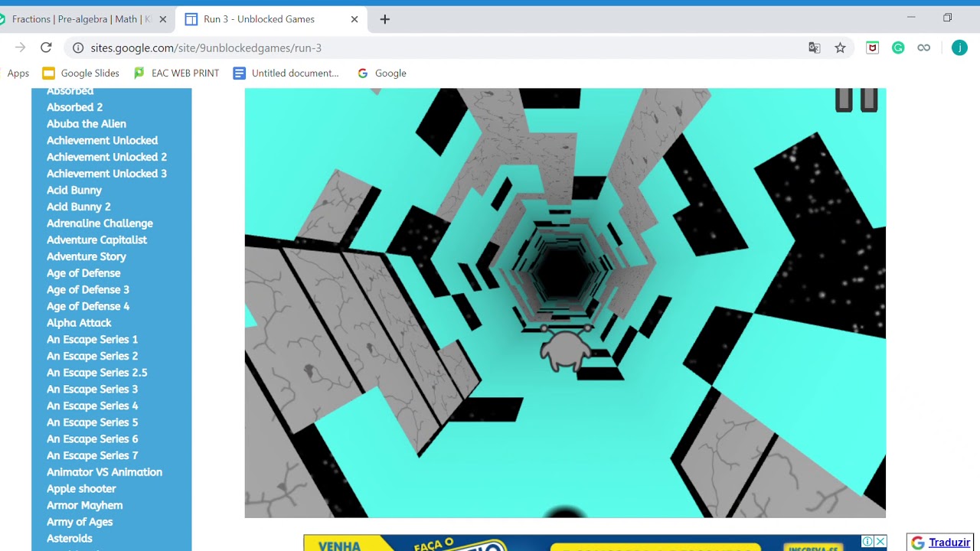Open Animator VS Animation link
Screen dimensions: 980x551
pos(104,472)
